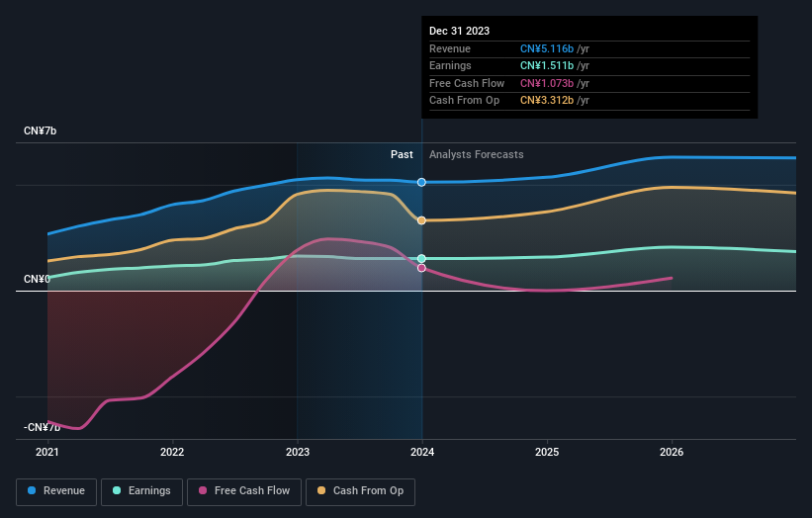
Task: Click the Cash From Op label in tooltip
Action: [464, 101]
